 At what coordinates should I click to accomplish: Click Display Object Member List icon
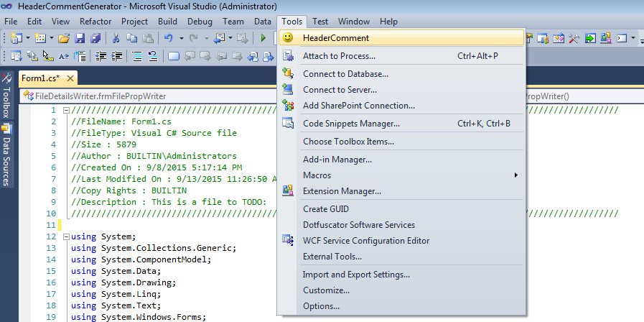(x=17, y=56)
